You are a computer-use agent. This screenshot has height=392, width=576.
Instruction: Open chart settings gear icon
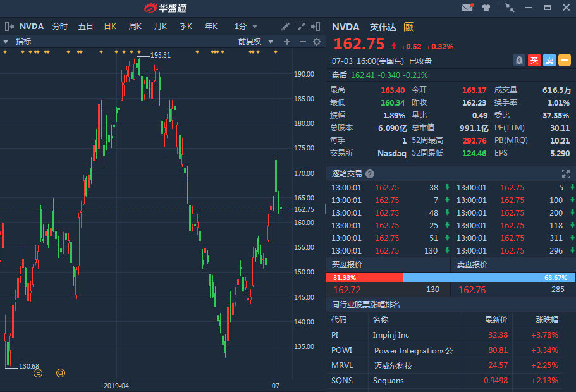pos(317,42)
